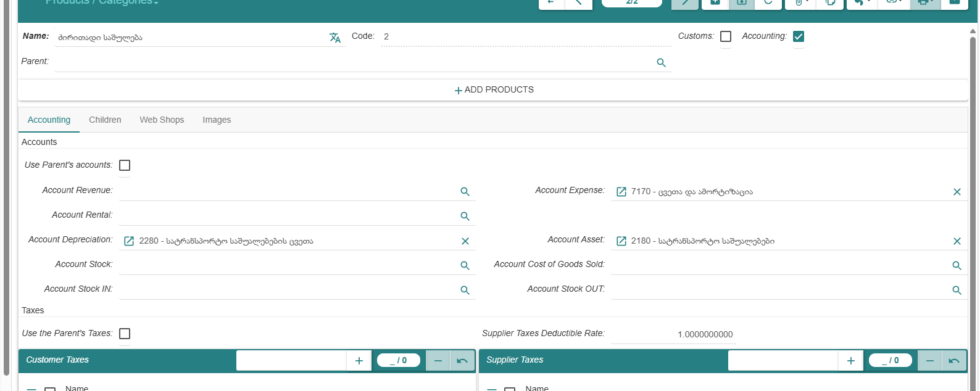Add a row in Customer Taxes
The height and width of the screenshot is (391, 980).
coord(359,361)
